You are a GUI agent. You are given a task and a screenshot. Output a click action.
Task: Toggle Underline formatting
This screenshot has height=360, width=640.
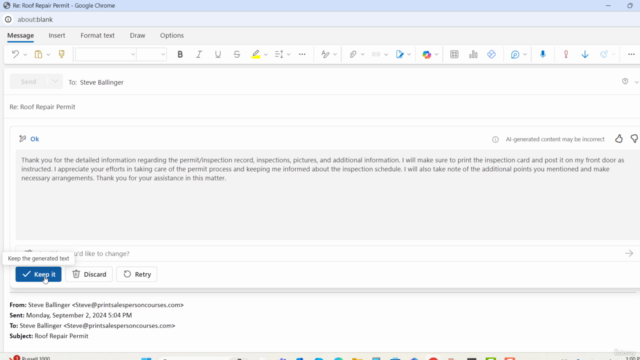(218, 54)
